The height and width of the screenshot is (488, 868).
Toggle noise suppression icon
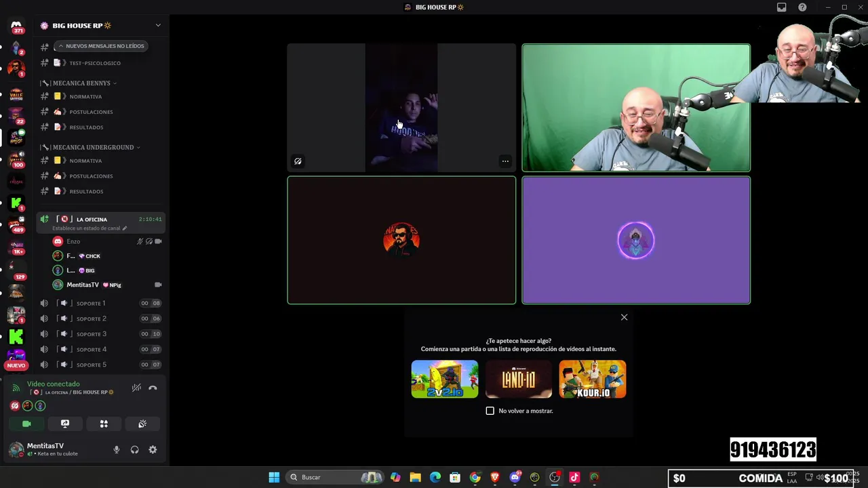click(136, 388)
